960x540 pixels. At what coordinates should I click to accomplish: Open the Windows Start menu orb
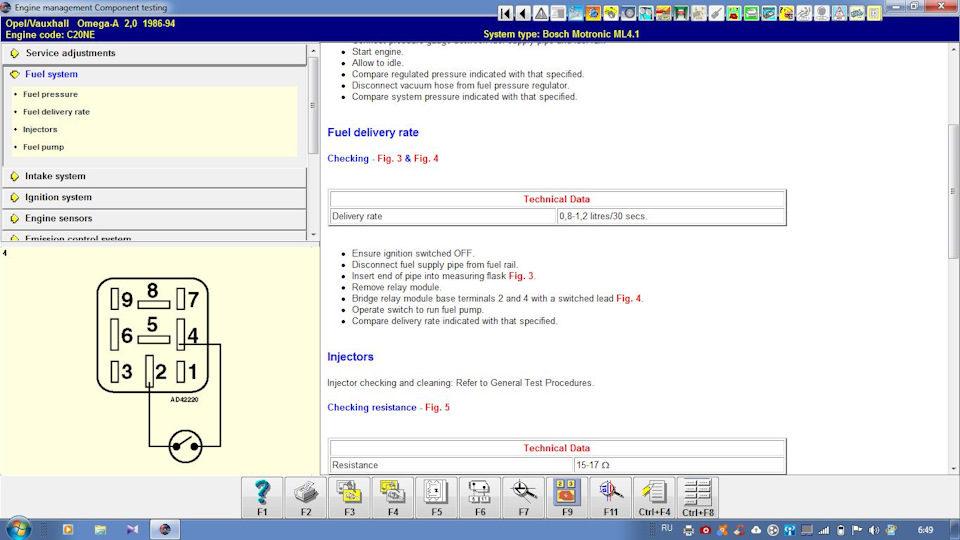click(x=18, y=529)
